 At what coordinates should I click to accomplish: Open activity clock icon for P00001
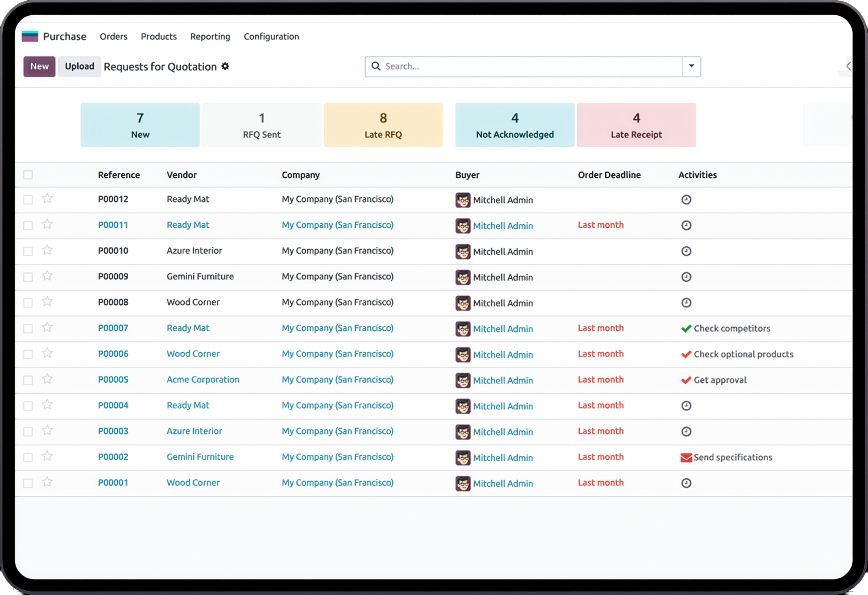pos(686,483)
